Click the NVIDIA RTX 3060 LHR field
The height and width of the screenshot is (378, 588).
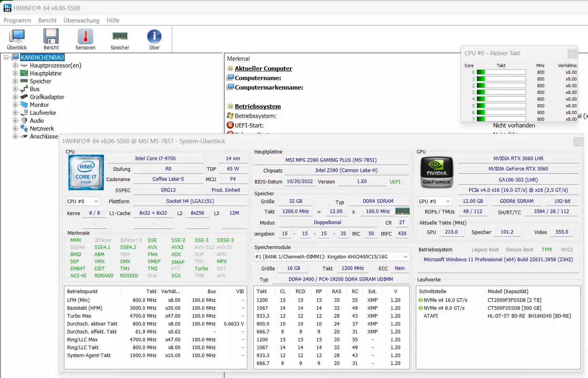pos(518,159)
